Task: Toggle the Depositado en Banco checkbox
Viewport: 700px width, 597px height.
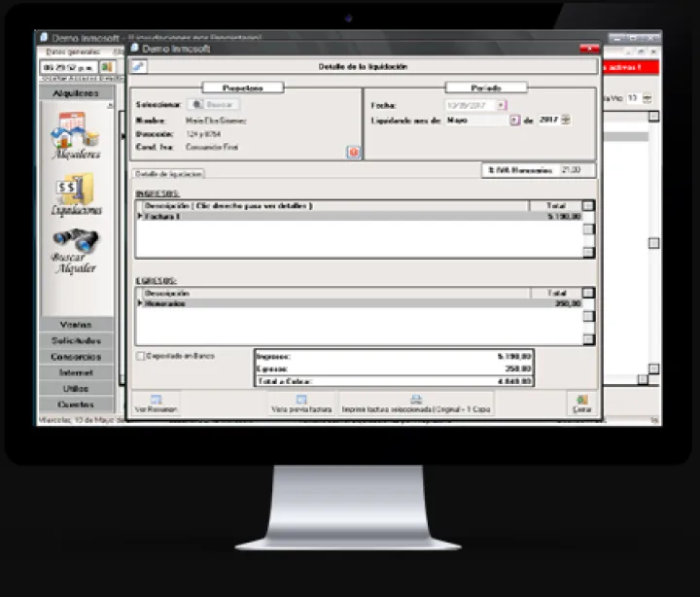Action: click(142, 357)
